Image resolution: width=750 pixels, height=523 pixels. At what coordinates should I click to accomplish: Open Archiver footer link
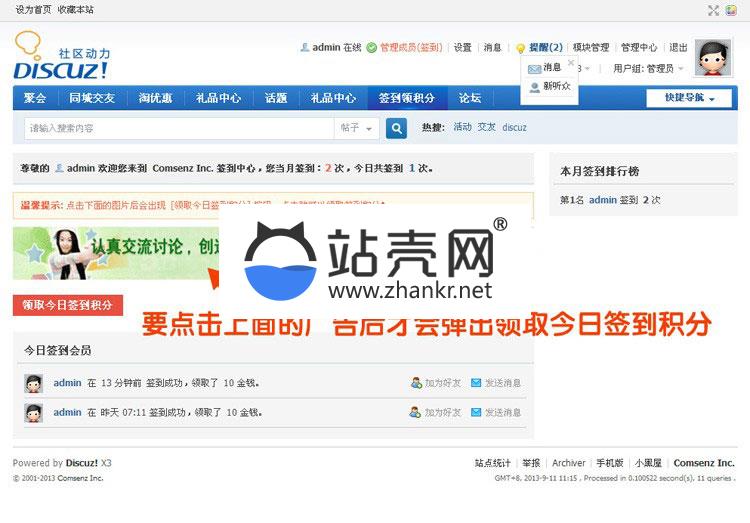coord(569,463)
